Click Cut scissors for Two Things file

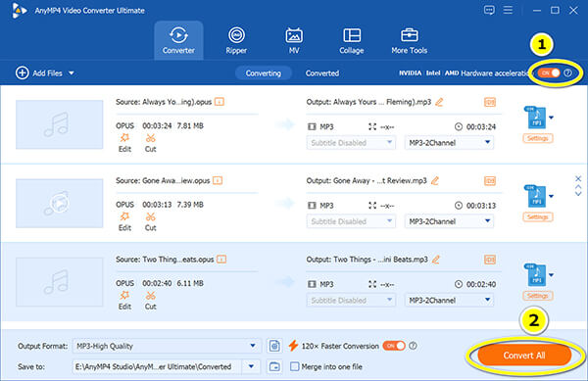point(150,300)
